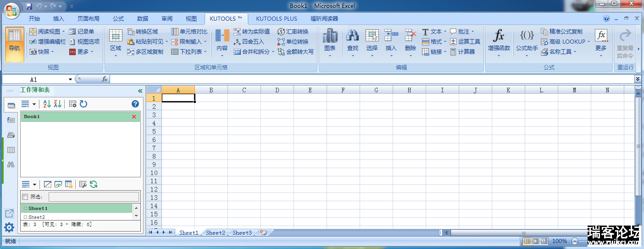
Task: Close Book1 with red X in pane
Action: [x=134, y=117]
